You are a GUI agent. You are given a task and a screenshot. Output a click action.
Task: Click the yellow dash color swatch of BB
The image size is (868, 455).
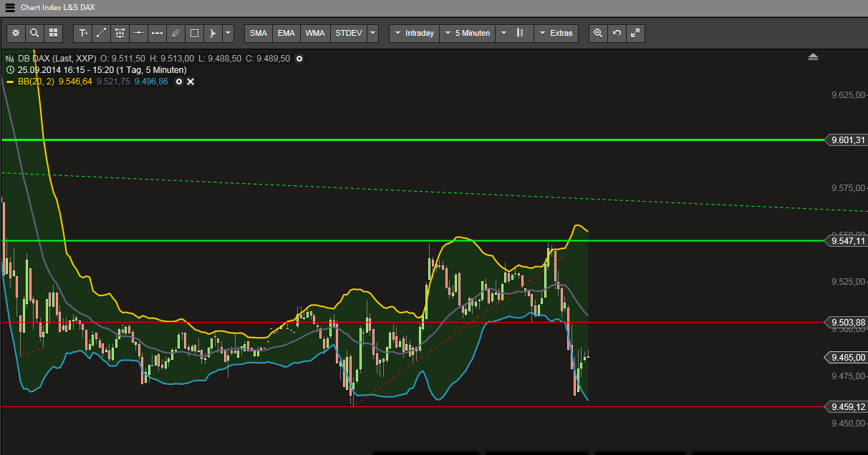point(10,82)
